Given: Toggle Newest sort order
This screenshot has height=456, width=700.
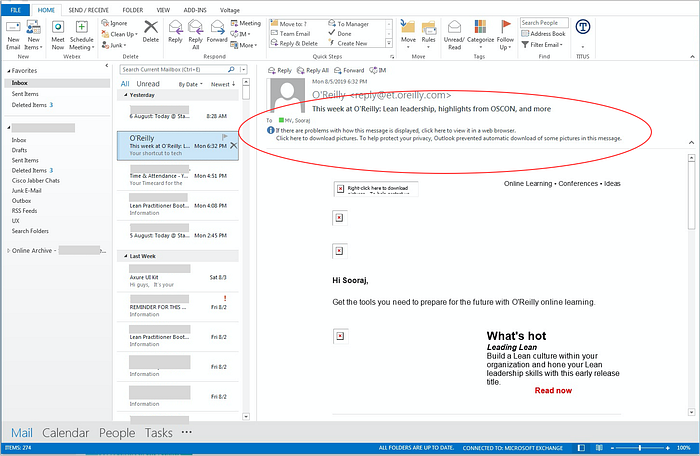Looking at the screenshot, I should point(223,84).
